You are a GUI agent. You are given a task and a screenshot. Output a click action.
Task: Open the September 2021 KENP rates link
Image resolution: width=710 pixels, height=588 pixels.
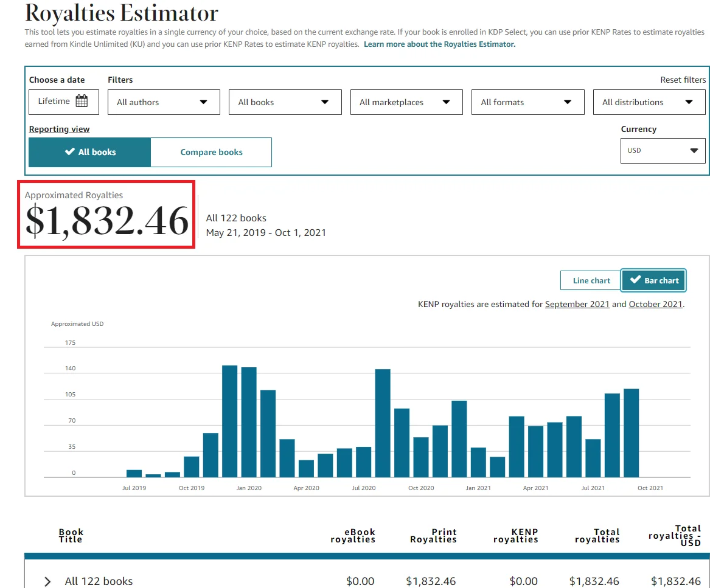(577, 304)
